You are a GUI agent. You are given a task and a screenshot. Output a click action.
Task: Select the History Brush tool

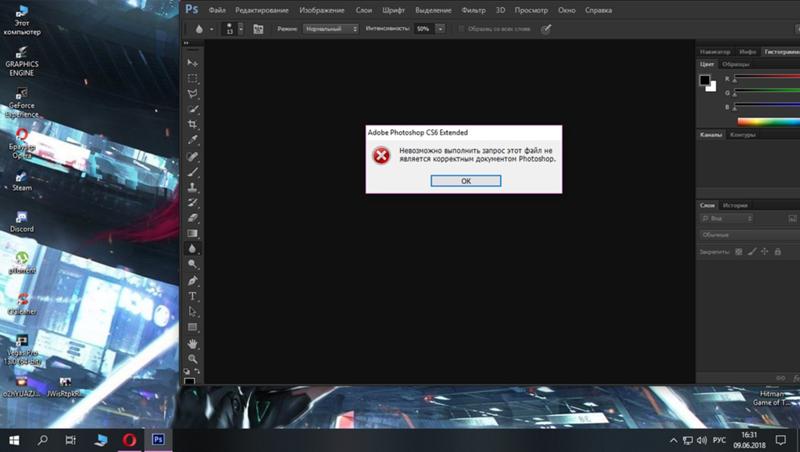[192, 203]
